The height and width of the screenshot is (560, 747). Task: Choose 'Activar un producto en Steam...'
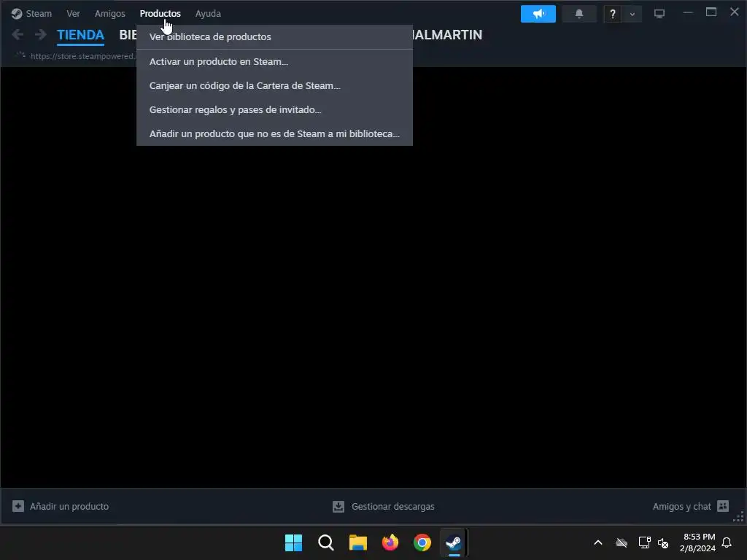coord(274,61)
